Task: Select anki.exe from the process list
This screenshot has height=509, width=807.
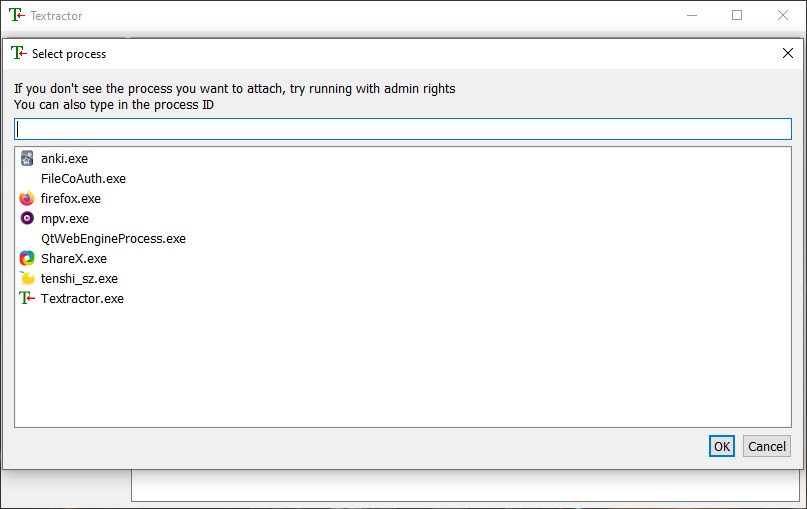Action: 64,159
